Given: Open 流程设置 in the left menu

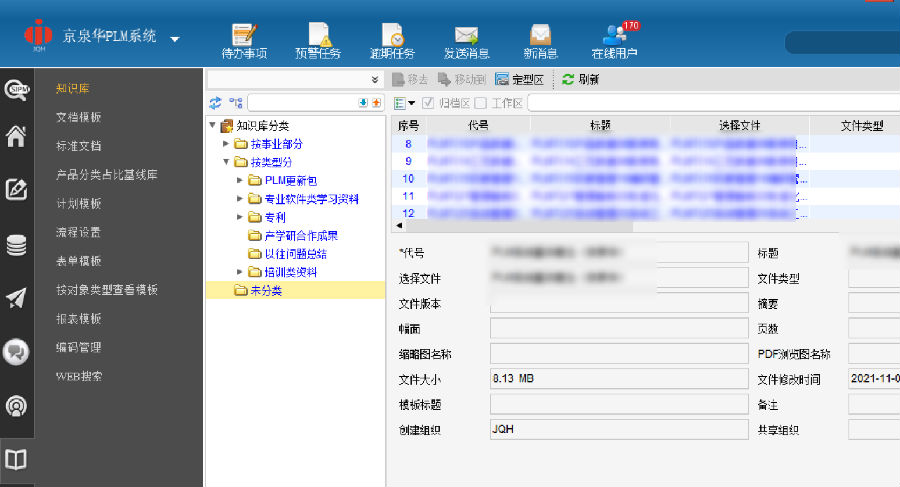Looking at the screenshot, I should 79,232.
